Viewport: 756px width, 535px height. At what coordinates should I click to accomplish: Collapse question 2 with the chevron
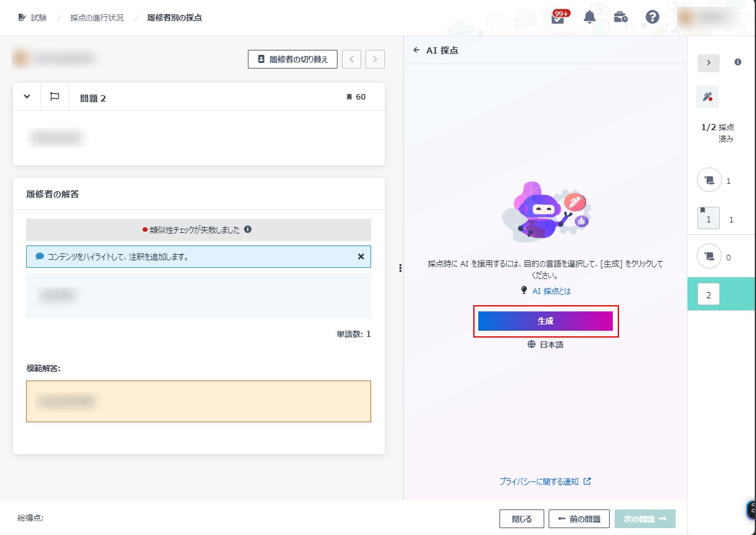tap(27, 97)
